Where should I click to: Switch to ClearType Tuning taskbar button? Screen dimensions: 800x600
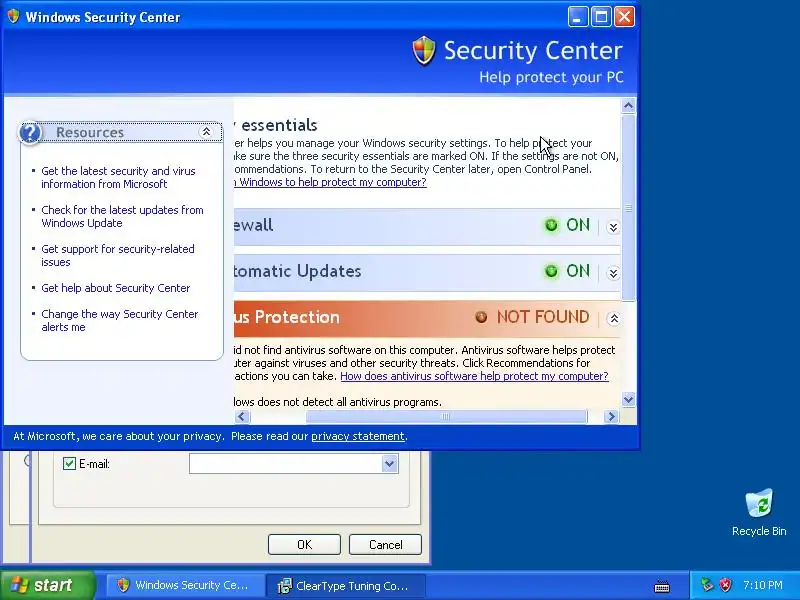pyautogui.click(x=345, y=585)
